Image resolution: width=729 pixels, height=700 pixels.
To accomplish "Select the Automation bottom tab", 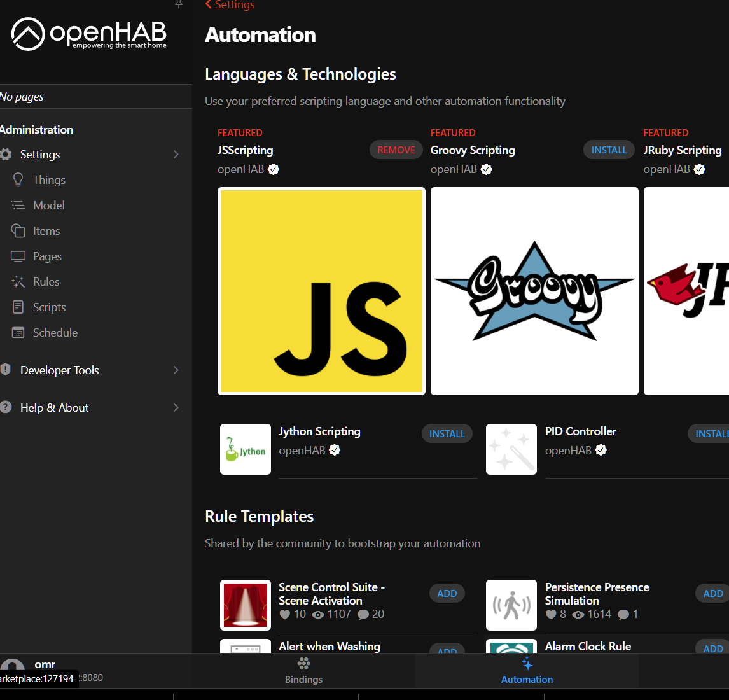I will pos(527,671).
